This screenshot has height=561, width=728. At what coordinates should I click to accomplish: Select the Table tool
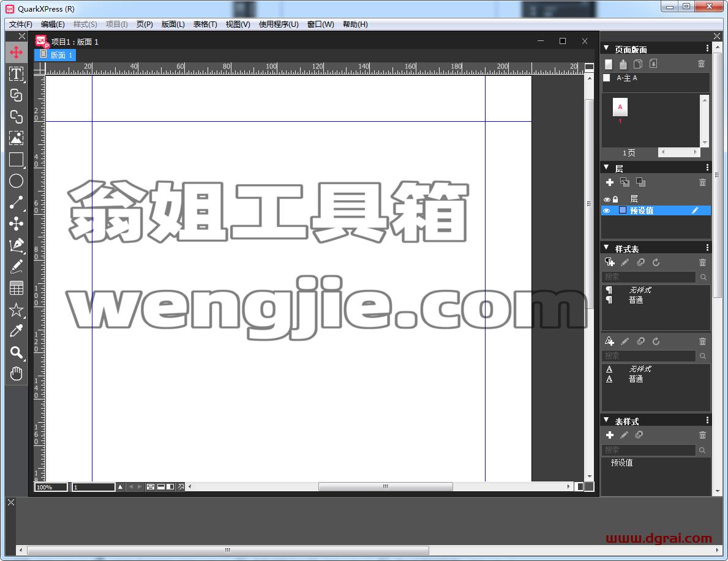pyautogui.click(x=17, y=288)
